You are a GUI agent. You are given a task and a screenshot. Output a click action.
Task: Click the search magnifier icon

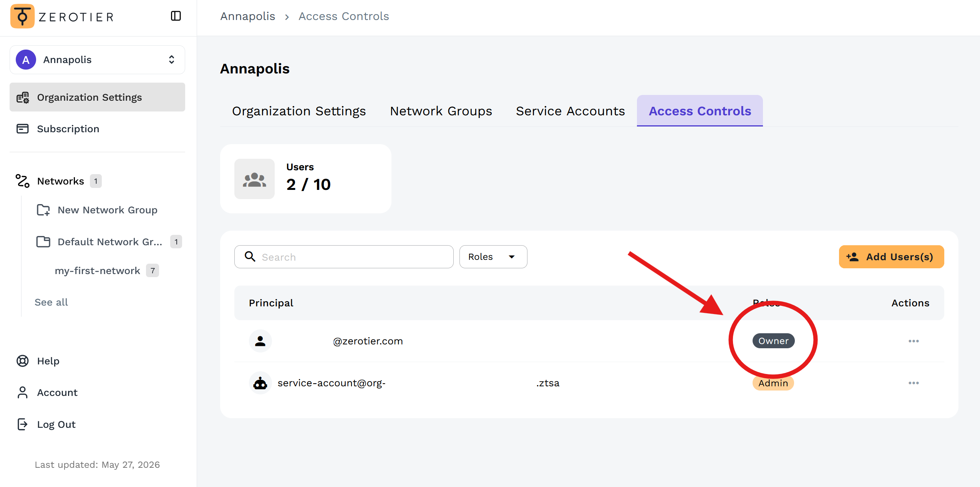click(250, 257)
